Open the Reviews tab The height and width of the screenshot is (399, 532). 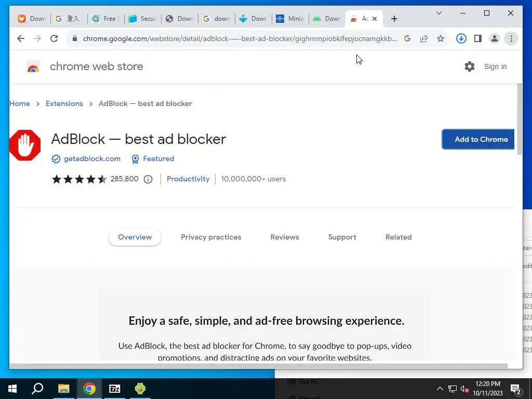tap(285, 237)
